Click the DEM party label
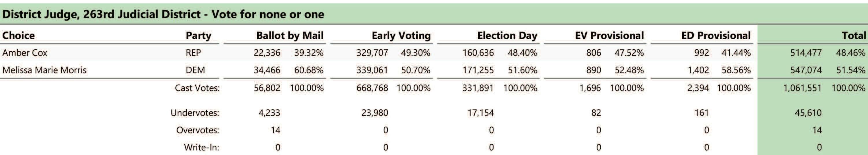The image size is (868, 155). pyautogui.click(x=195, y=70)
